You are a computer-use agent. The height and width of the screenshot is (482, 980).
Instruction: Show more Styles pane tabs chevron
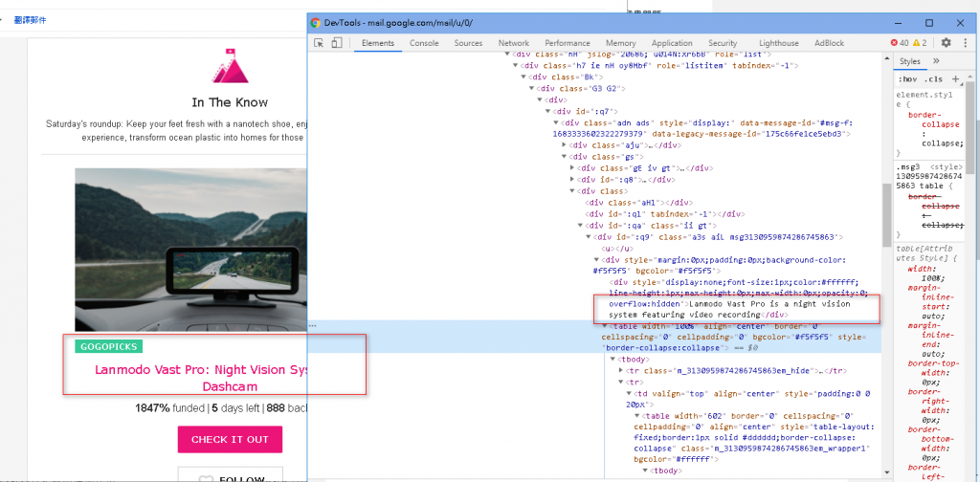(x=936, y=61)
